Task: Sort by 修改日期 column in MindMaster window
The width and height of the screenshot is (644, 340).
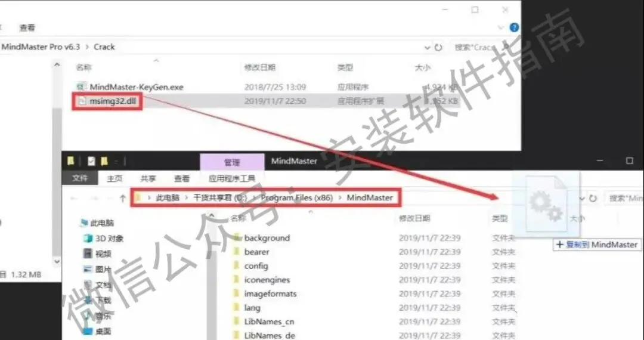Action: click(x=414, y=218)
